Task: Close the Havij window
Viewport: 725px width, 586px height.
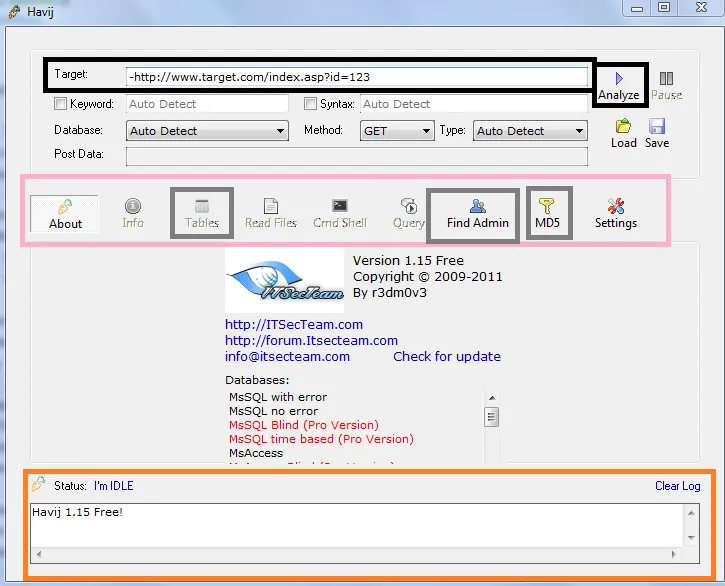Action: (701, 8)
